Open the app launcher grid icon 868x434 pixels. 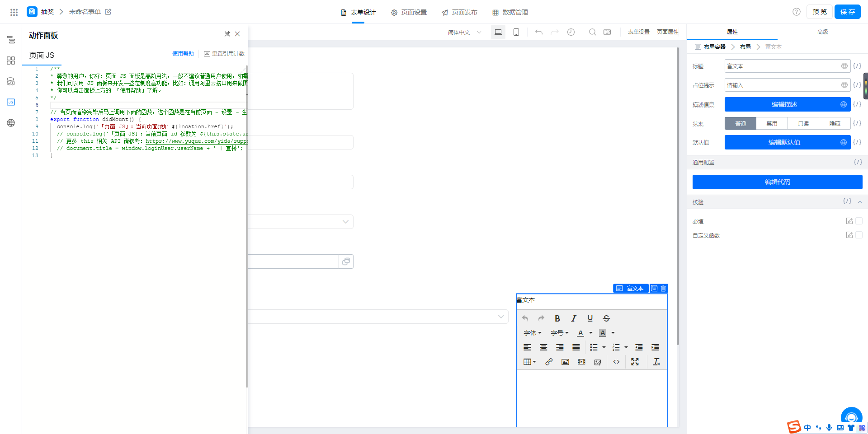pos(14,12)
